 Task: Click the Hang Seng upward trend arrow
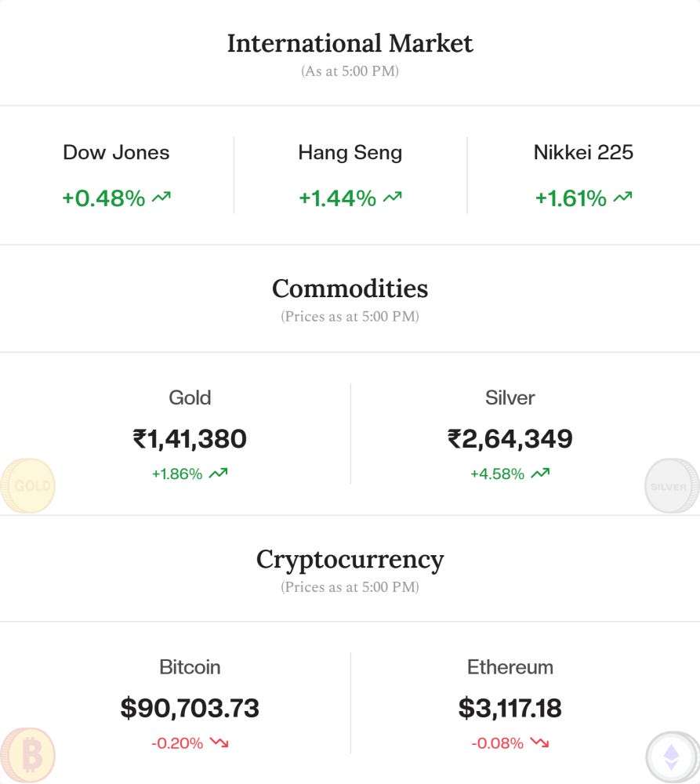tap(393, 198)
